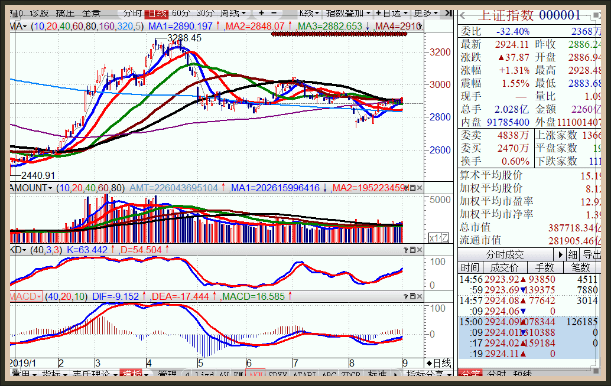Switch to the 30分 period tab
The height and width of the screenshot is (386, 611).
pos(205,13)
